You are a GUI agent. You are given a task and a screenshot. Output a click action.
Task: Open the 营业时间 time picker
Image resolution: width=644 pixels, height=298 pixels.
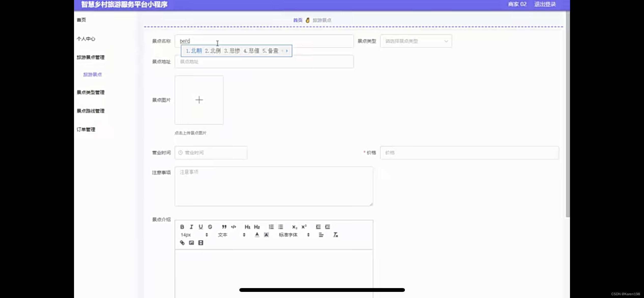click(x=211, y=153)
